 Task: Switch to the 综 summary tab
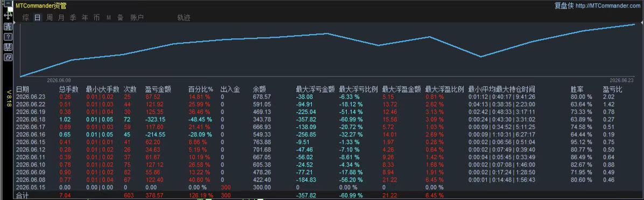pos(26,18)
